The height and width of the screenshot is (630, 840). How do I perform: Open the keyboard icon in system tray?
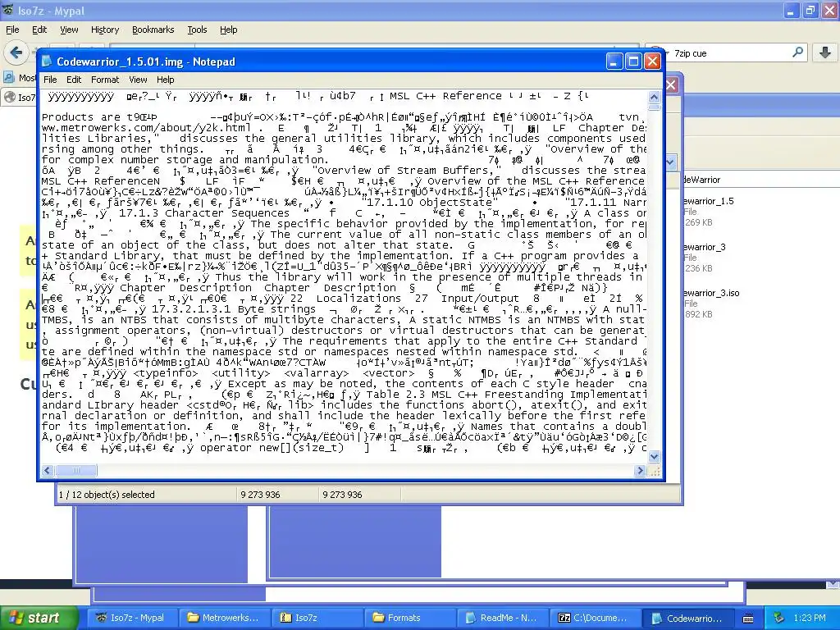click(x=748, y=619)
